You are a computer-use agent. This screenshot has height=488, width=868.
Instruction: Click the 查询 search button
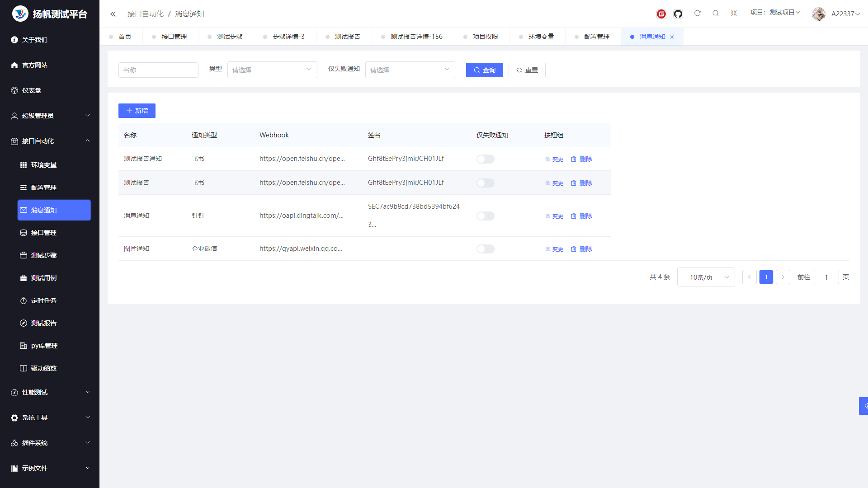point(484,70)
